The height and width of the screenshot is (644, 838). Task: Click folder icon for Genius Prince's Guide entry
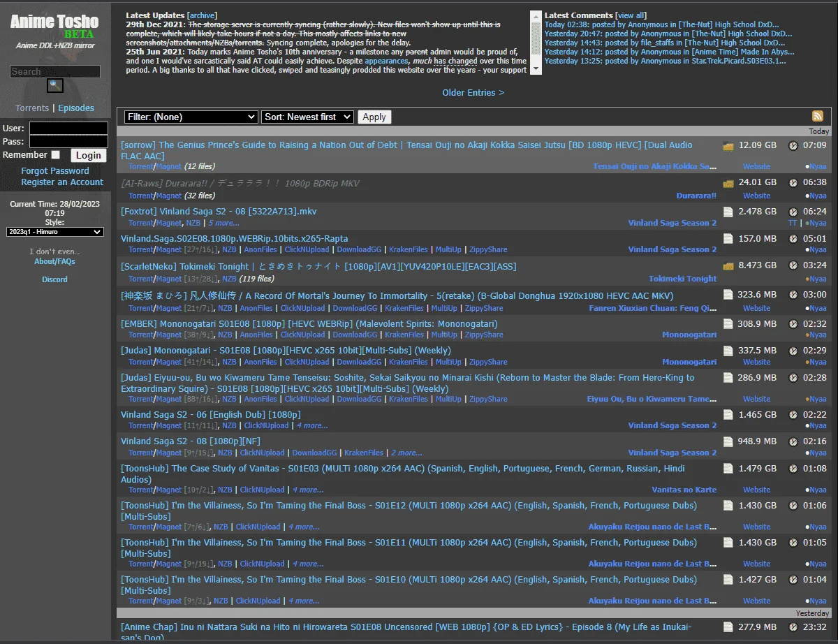click(x=728, y=146)
